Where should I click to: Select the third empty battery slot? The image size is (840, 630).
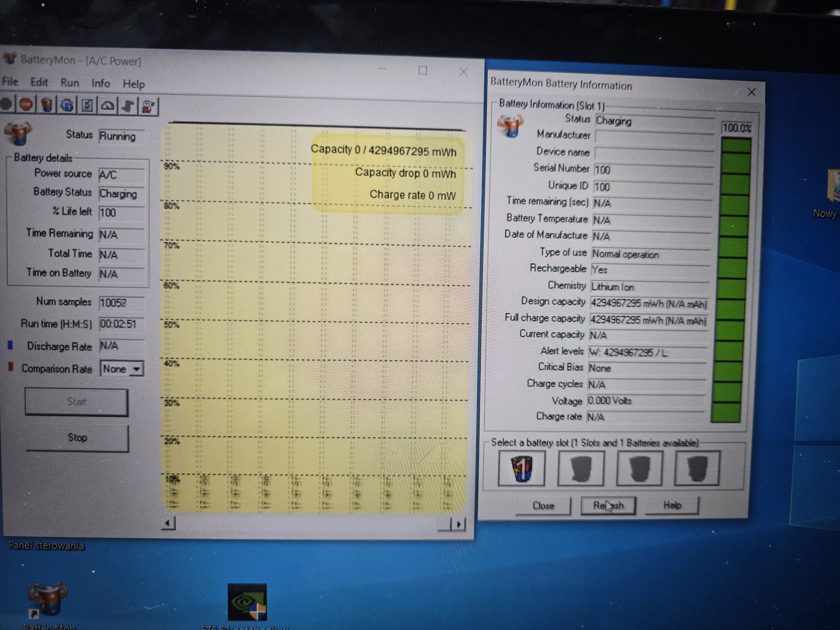639,468
